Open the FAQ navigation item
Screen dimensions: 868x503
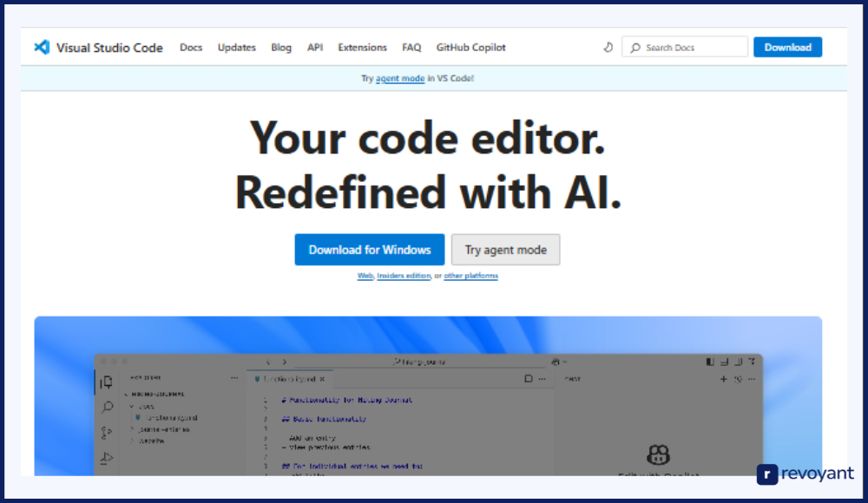411,48
